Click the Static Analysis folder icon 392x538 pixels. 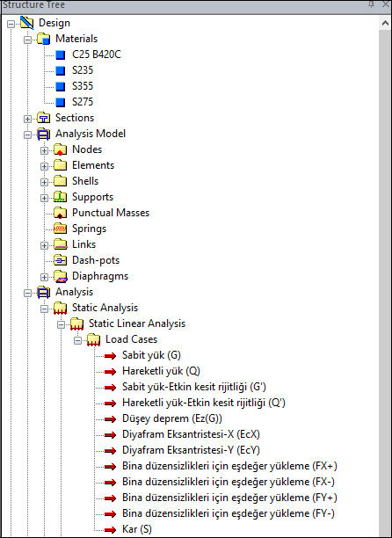[x=60, y=308]
